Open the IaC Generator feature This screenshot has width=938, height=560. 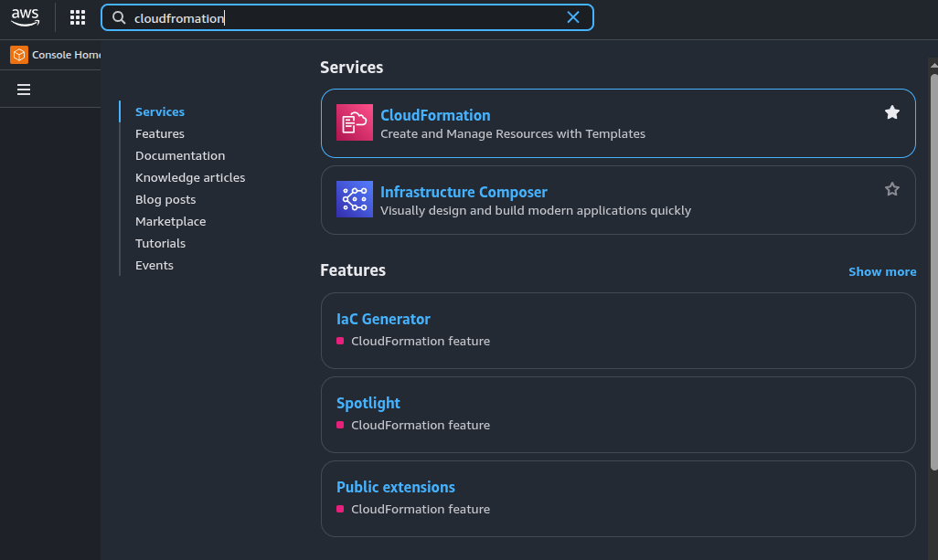click(383, 319)
